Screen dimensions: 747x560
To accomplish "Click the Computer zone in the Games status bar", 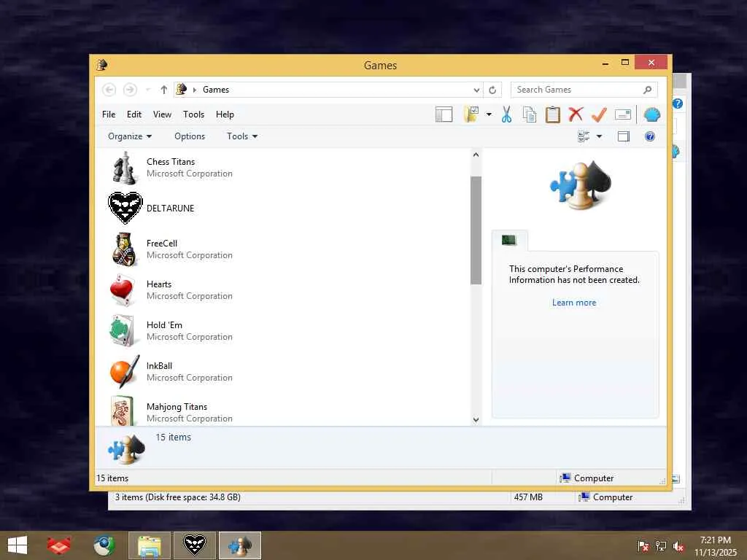I will [x=587, y=478].
